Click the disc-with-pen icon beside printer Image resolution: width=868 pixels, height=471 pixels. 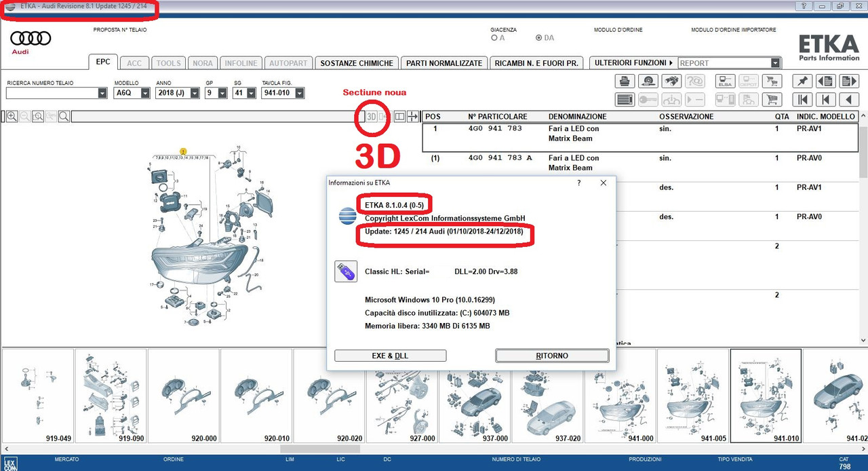pyautogui.click(x=648, y=81)
